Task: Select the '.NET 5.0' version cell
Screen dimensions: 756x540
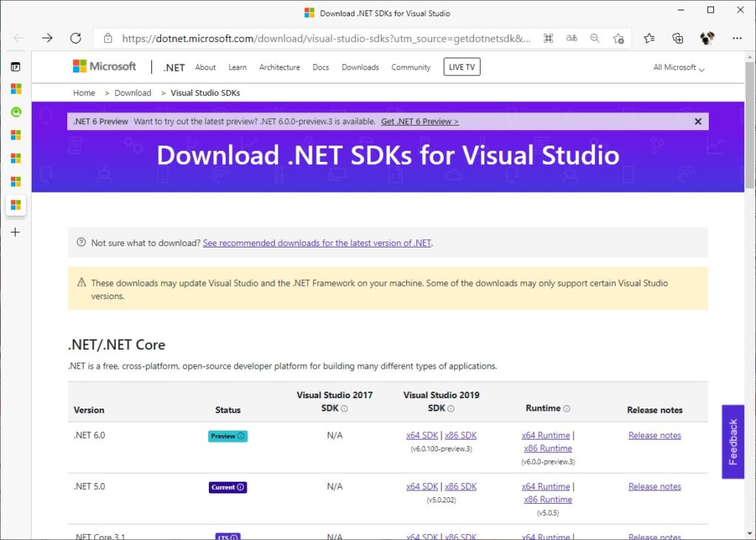Action: (89, 486)
